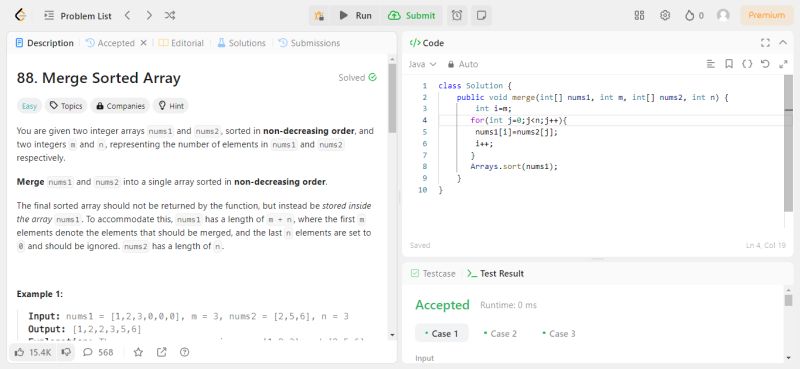Open settings gear icon
The height and width of the screenshot is (369, 800).
pyautogui.click(x=665, y=15)
